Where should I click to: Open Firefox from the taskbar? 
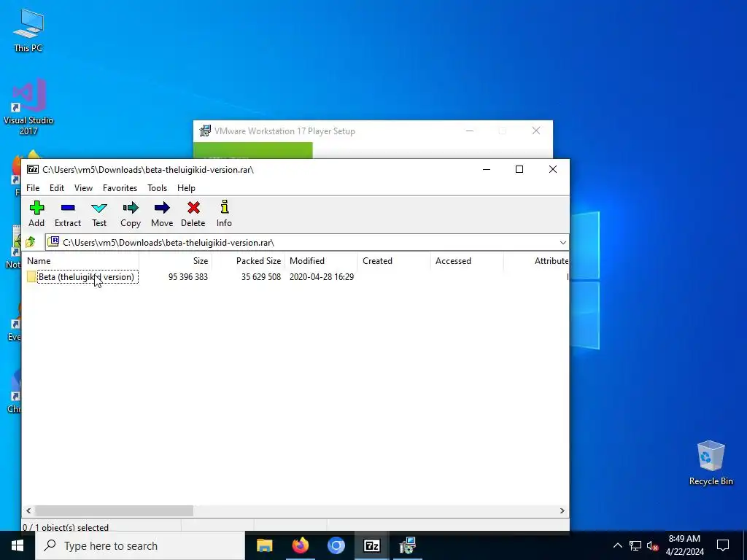(300, 545)
